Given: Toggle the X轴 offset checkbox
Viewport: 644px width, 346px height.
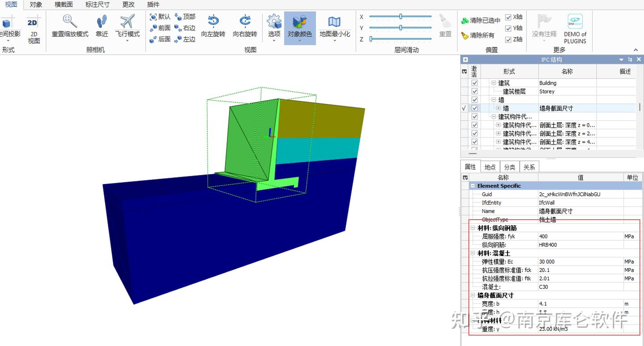Looking at the screenshot, I should tap(508, 17).
